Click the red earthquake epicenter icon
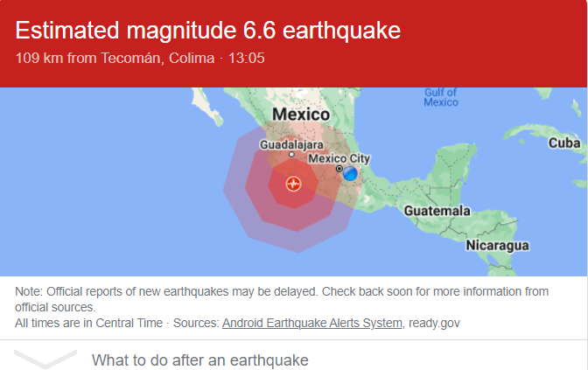The height and width of the screenshot is (370, 588). pos(293,184)
